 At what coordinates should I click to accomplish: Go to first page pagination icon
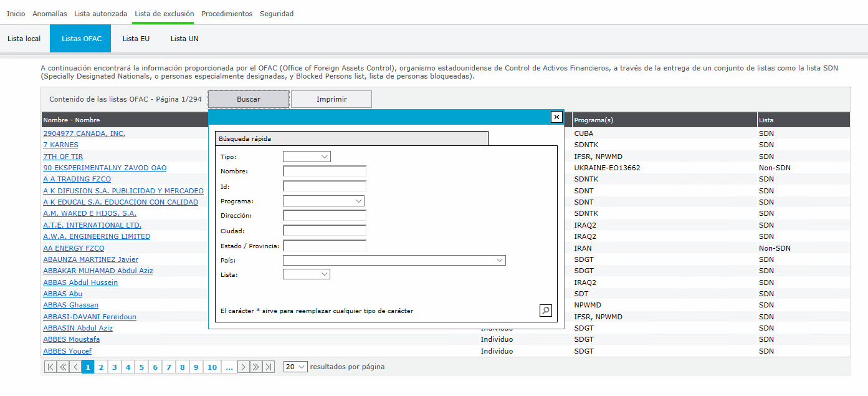[x=50, y=367]
